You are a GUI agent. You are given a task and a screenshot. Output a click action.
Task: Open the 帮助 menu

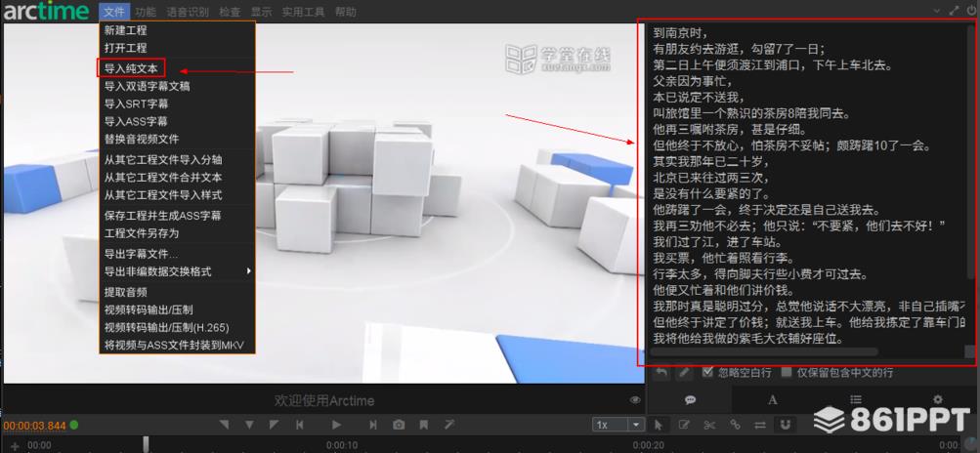pyautogui.click(x=346, y=12)
